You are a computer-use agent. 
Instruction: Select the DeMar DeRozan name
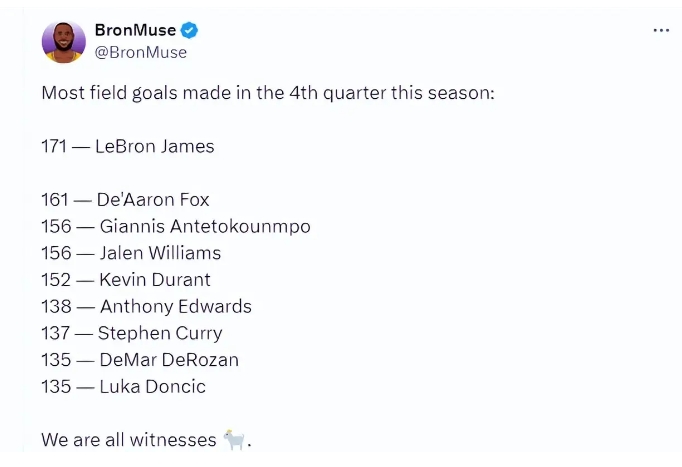[x=169, y=360]
